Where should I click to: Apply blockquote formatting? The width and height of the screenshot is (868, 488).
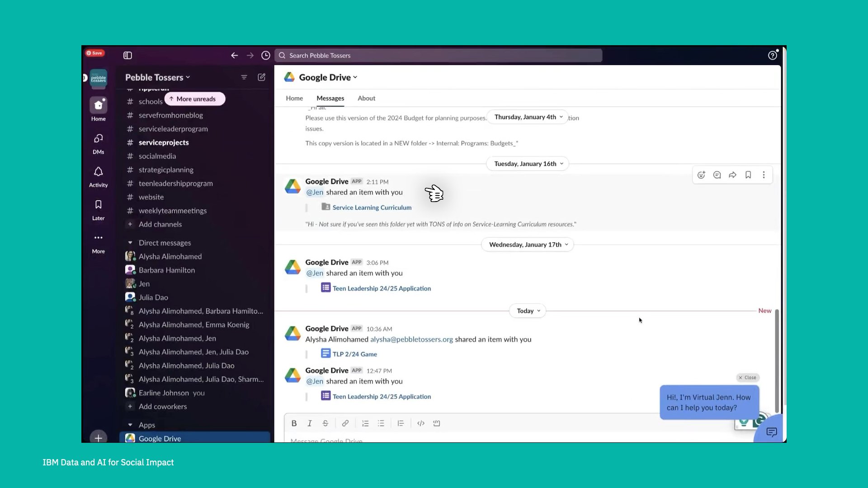click(x=401, y=423)
